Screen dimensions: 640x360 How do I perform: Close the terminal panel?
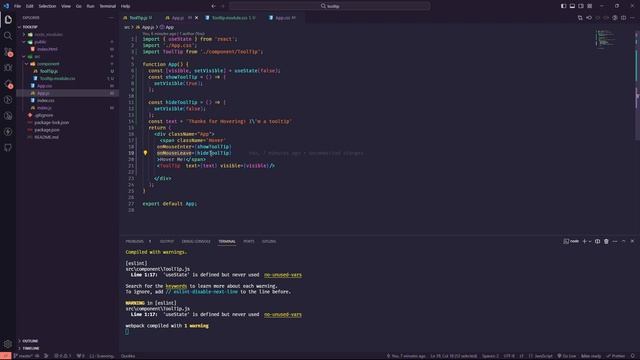coord(632,241)
